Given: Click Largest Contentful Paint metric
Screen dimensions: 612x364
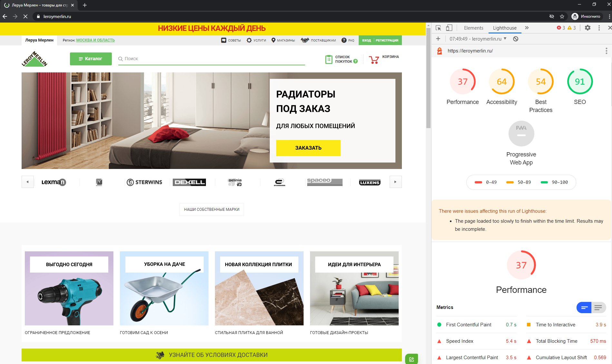Looking at the screenshot, I should click(x=476, y=358).
